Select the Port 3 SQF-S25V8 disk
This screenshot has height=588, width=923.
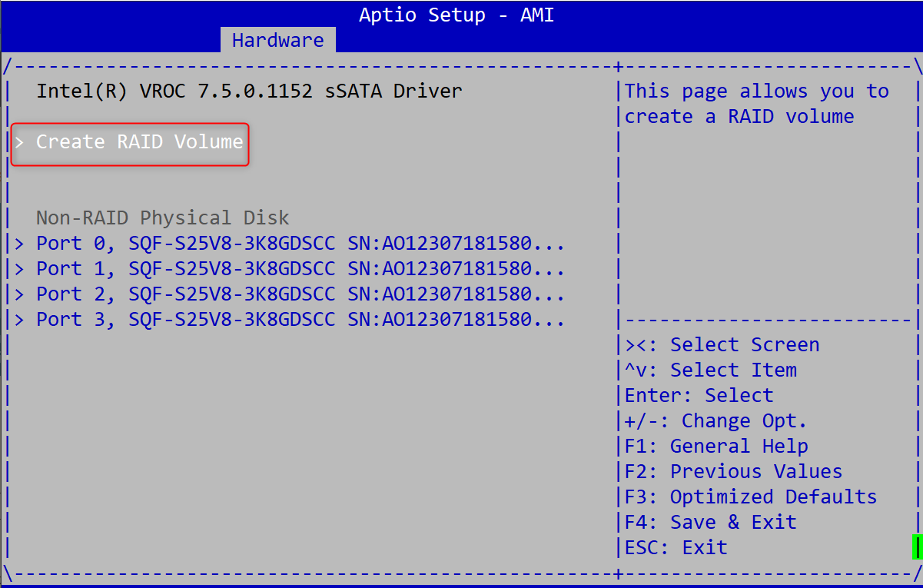300,320
